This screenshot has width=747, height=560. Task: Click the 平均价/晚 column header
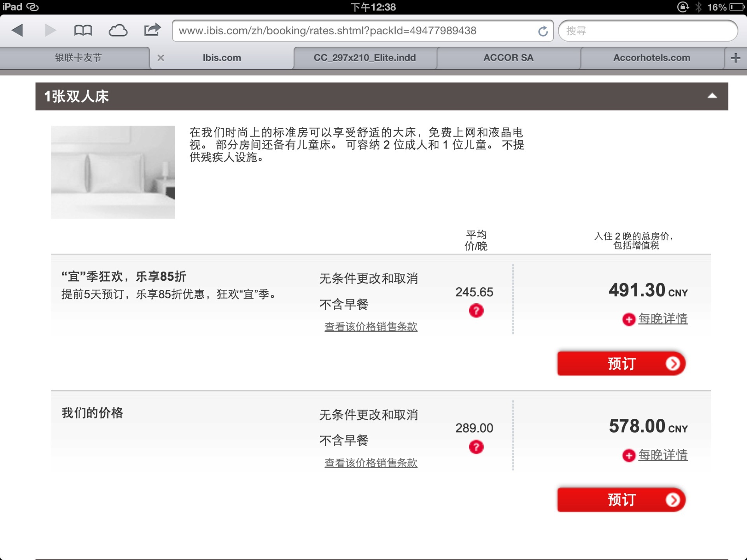pyautogui.click(x=476, y=240)
